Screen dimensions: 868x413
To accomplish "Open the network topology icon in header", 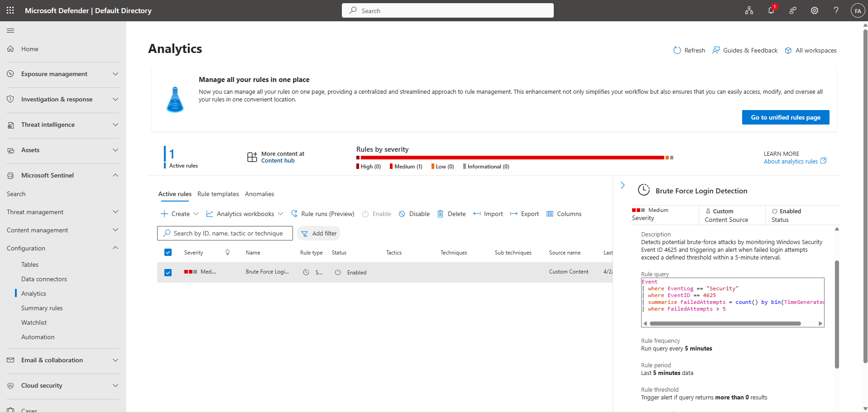I will (x=749, y=10).
